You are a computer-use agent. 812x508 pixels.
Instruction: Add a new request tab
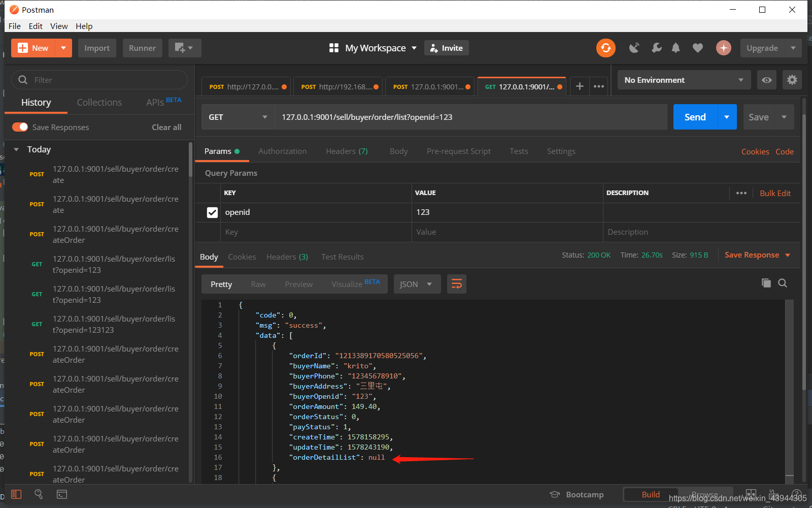click(580, 86)
